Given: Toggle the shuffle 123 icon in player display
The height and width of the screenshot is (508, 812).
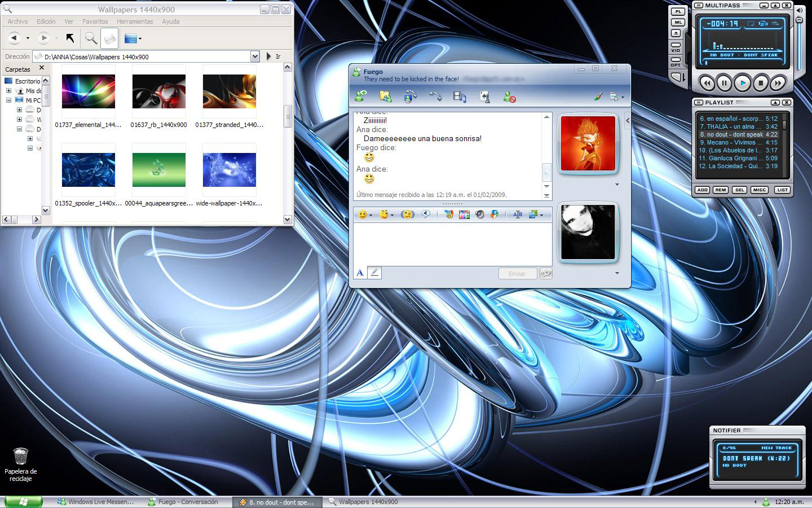Looking at the screenshot, I should pos(763,24).
